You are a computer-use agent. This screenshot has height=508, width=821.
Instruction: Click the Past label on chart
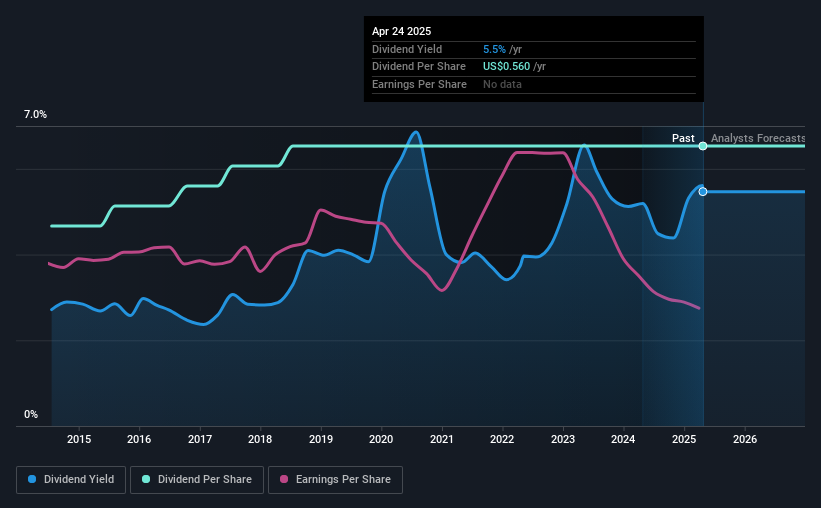pos(683,138)
